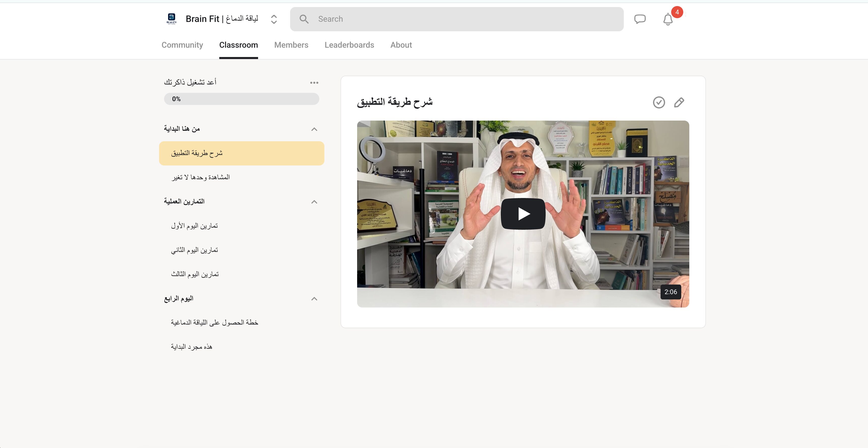Mark lesson complete with the checkmark circle
Screen dimensions: 868x448
click(659, 102)
